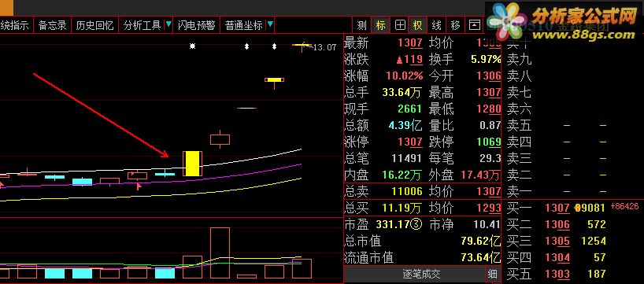
Task: Open the 分析工具 dropdown arrow
Action: [168, 24]
